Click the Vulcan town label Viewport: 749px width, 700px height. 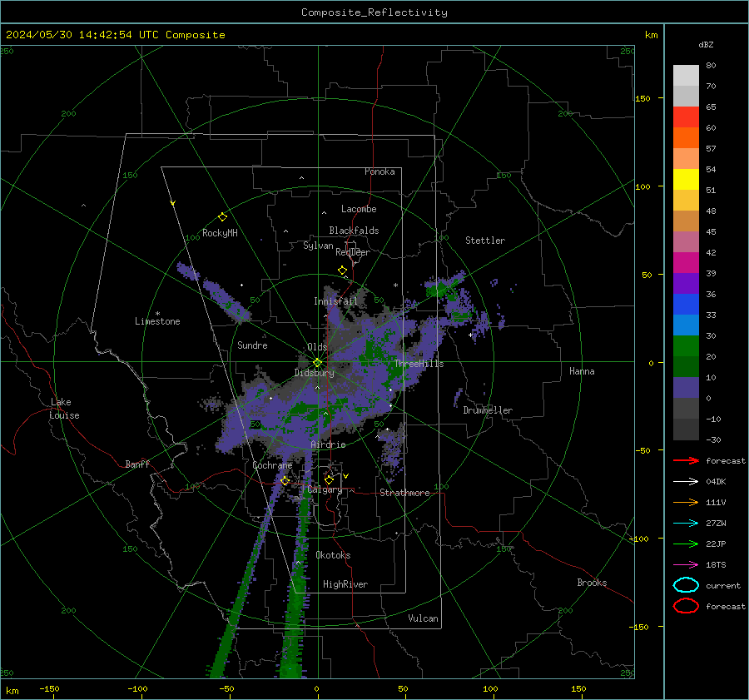click(424, 618)
